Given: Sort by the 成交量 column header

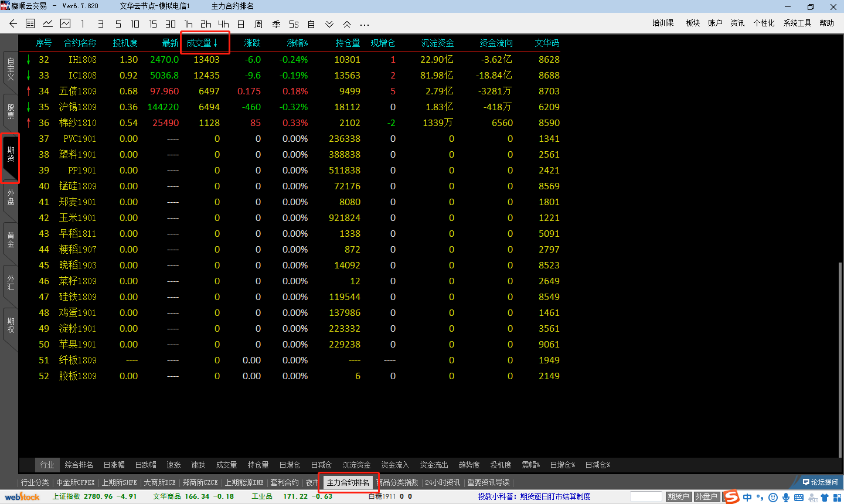Looking at the screenshot, I should [x=202, y=43].
